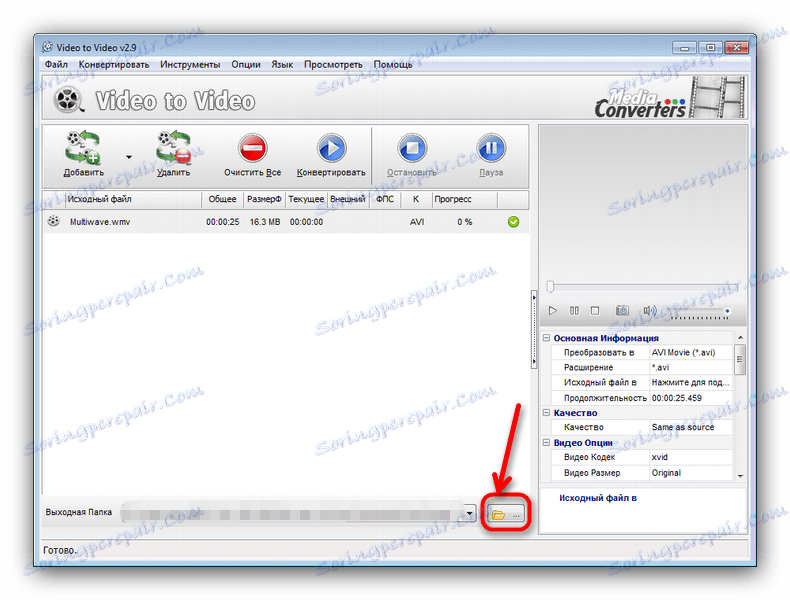Click the Расширение value *.avi
Image resolution: width=790 pixels, height=600 pixels.
coord(691,367)
